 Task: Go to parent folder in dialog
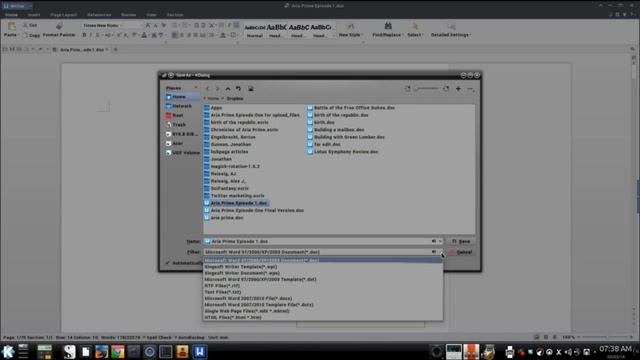pos(228,89)
